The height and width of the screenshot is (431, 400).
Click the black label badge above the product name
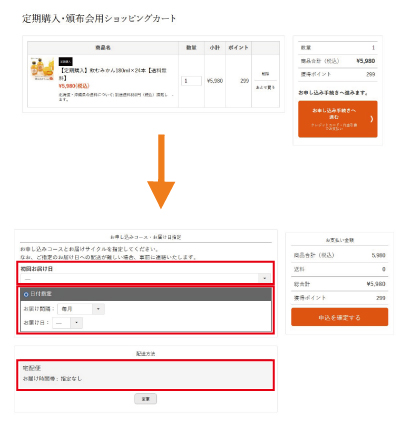point(66,62)
